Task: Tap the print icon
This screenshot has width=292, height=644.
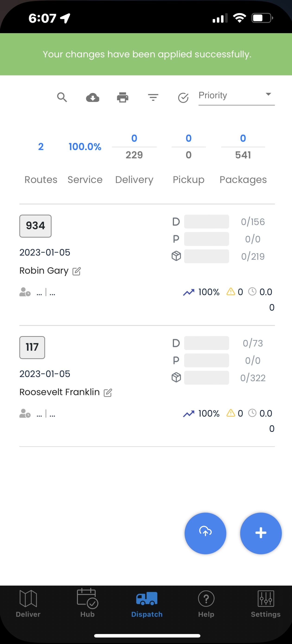Action: [123, 98]
